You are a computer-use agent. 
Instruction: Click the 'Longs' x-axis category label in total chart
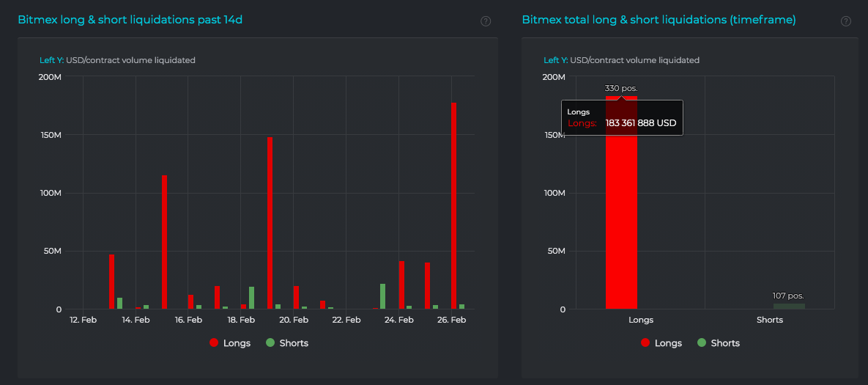coord(641,320)
